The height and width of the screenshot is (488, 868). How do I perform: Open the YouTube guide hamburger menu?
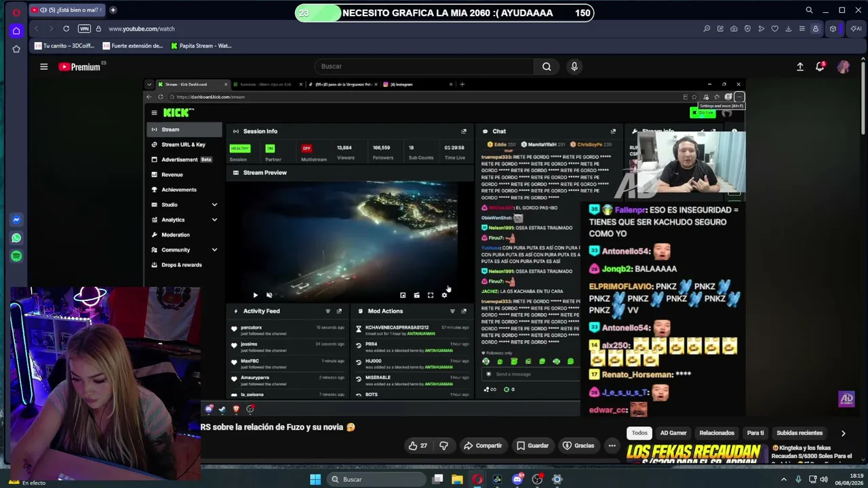[43, 66]
